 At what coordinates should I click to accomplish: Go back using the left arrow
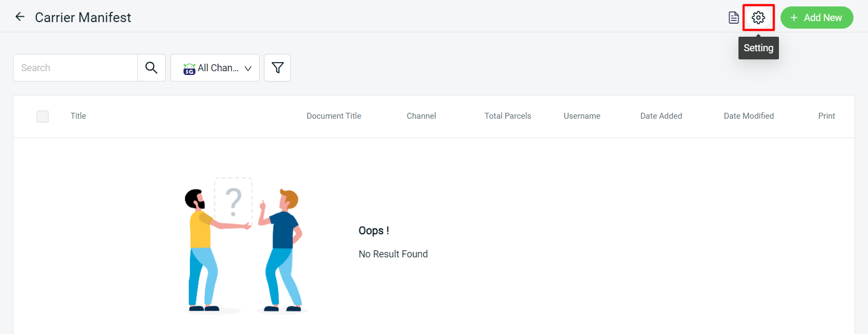(20, 17)
